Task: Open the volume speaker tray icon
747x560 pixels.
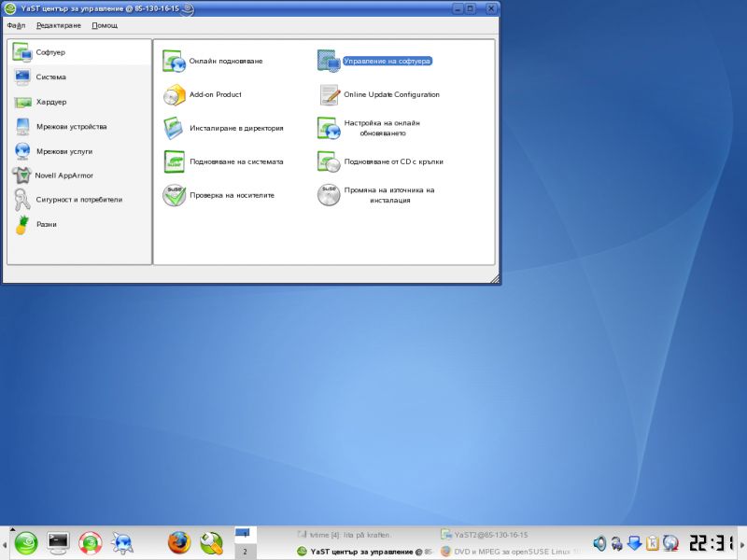Action: pos(599,543)
